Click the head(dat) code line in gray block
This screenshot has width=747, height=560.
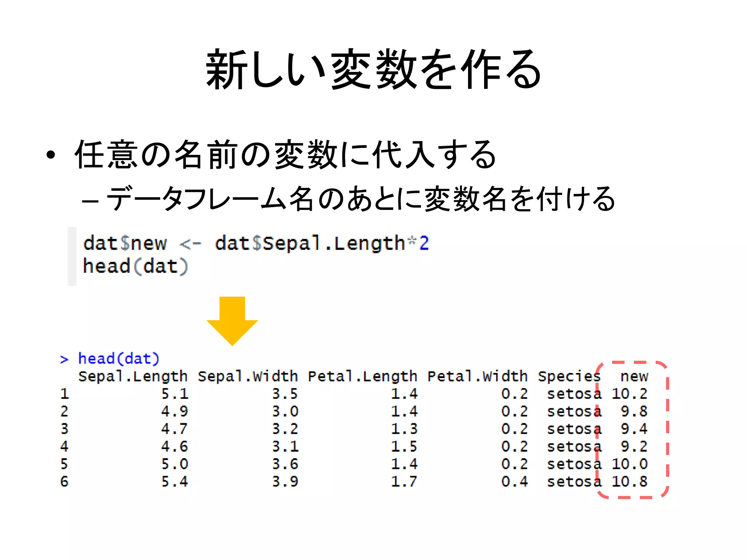(x=135, y=266)
